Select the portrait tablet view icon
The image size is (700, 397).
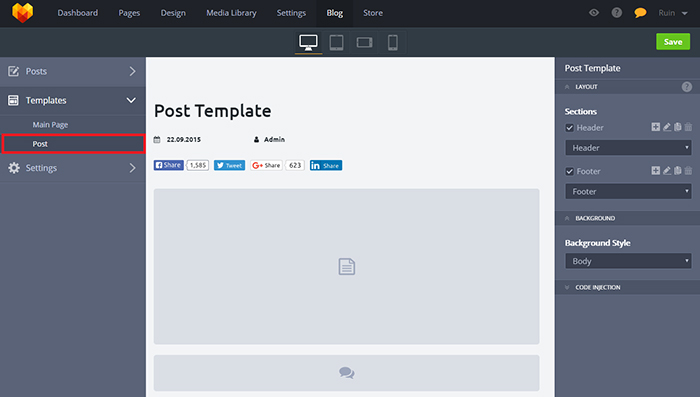tap(337, 42)
